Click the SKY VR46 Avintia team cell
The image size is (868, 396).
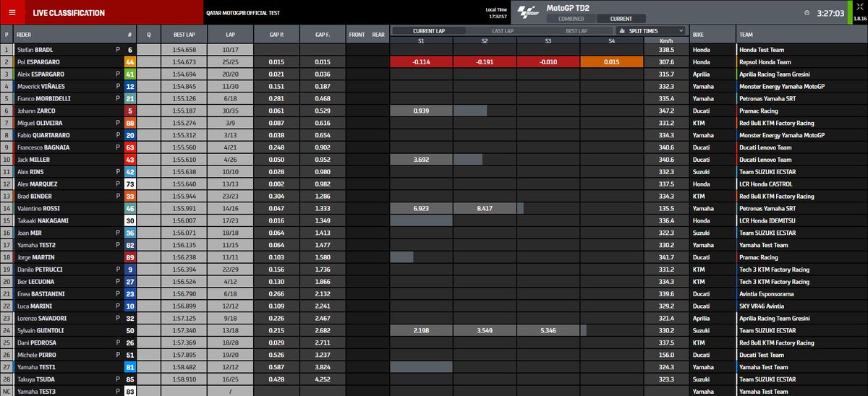[801, 306]
